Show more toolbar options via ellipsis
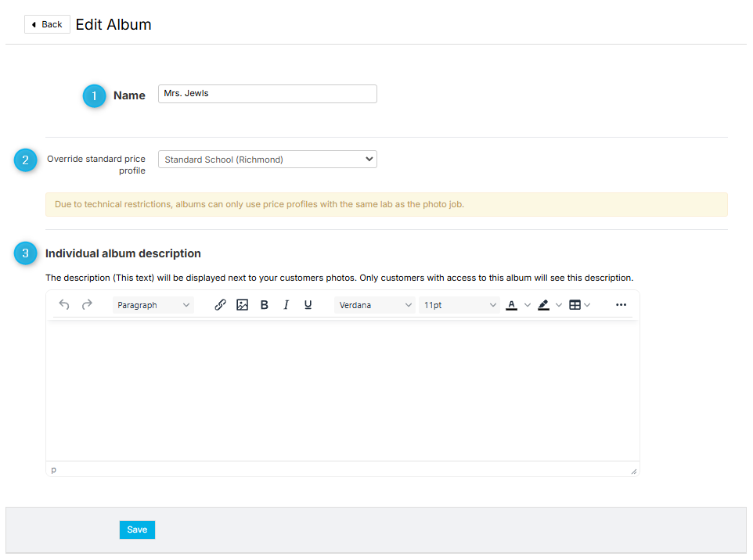The width and height of the screenshot is (753, 560). (x=621, y=305)
